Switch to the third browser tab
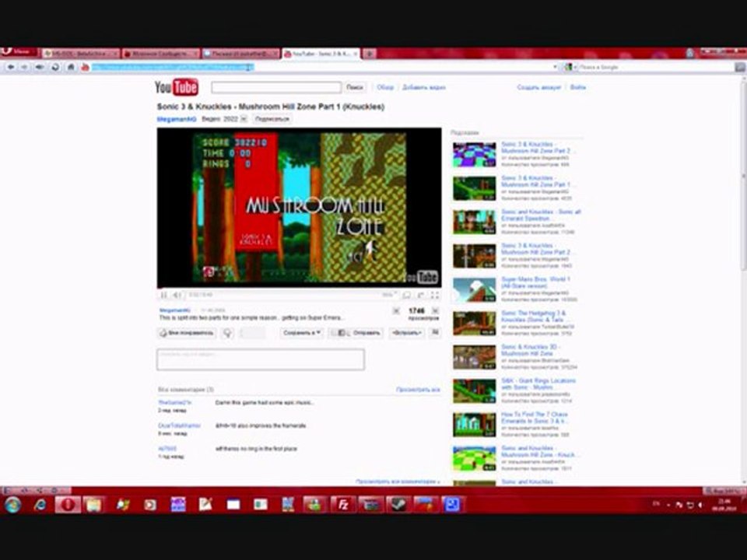The image size is (747, 560). point(241,54)
